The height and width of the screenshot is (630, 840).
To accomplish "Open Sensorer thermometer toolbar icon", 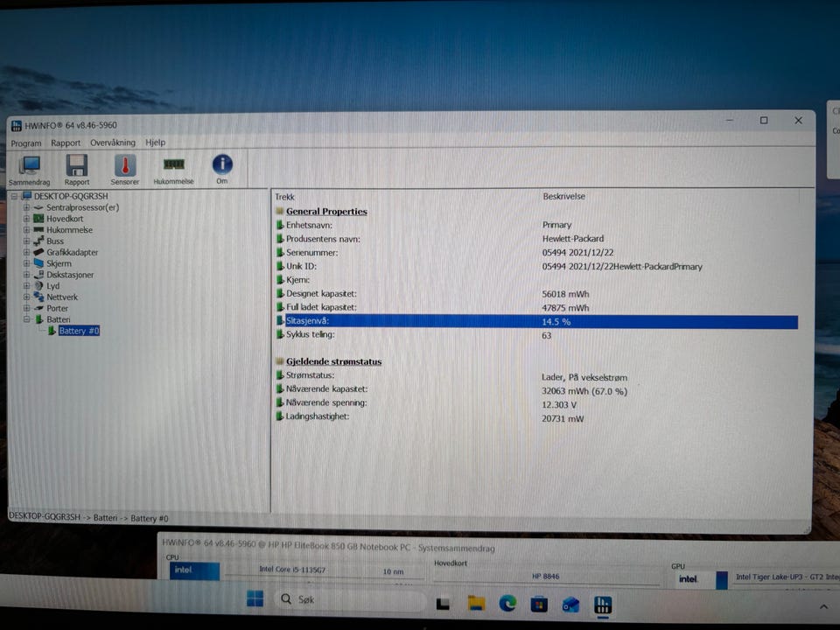I will pyautogui.click(x=125, y=171).
